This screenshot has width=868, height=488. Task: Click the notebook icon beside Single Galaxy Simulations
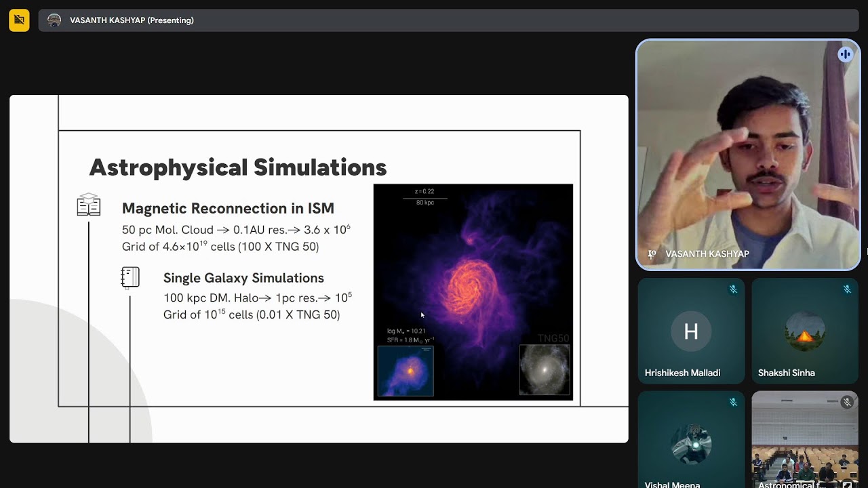[x=130, y=277]
